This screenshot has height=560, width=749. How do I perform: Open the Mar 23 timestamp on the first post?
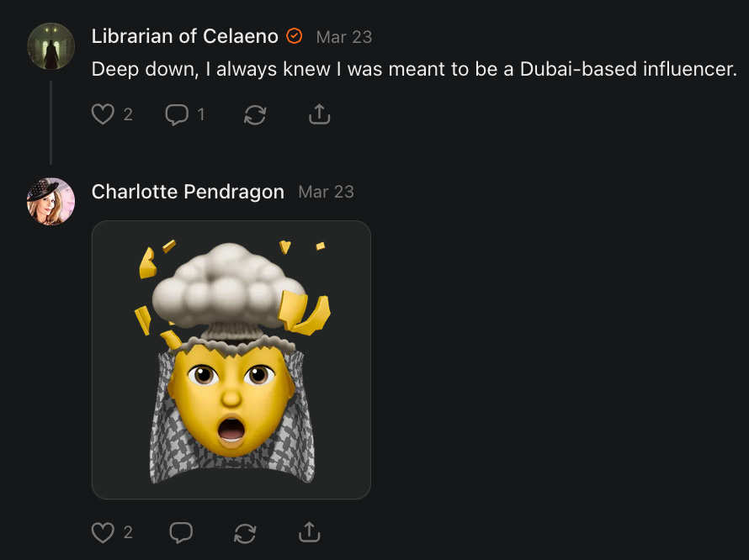click(344, 37)
